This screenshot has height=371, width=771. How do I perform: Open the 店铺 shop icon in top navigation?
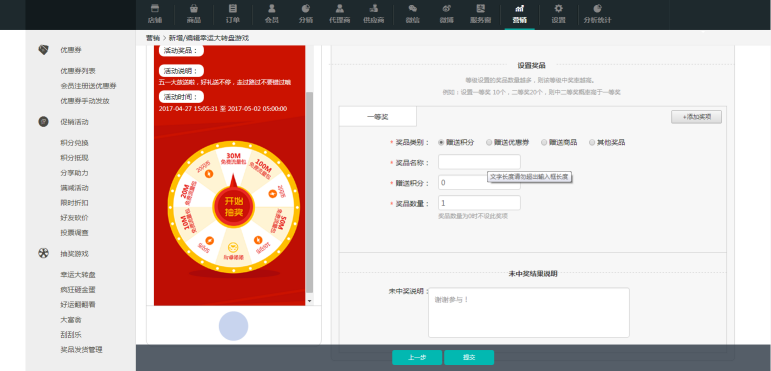(154, 8)
